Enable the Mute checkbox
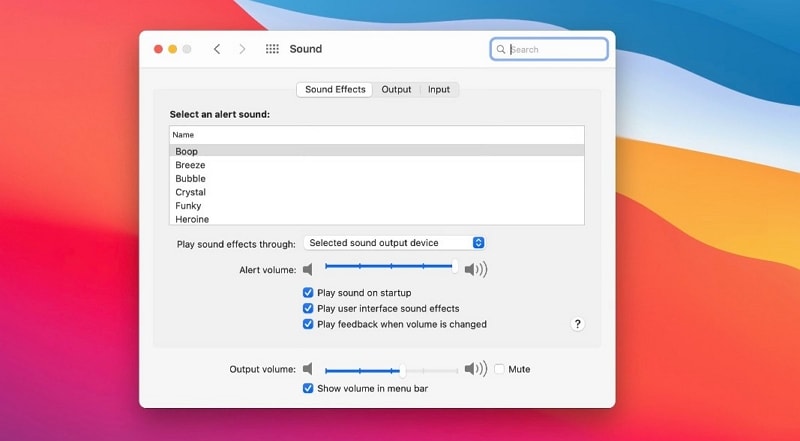Viewport: 800px width, 441px height. (499, 369)
